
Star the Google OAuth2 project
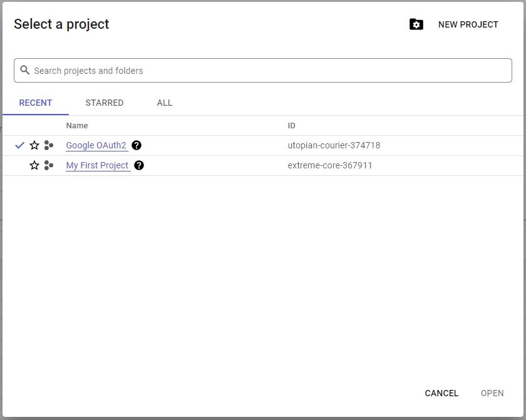(x=34, y=145)
